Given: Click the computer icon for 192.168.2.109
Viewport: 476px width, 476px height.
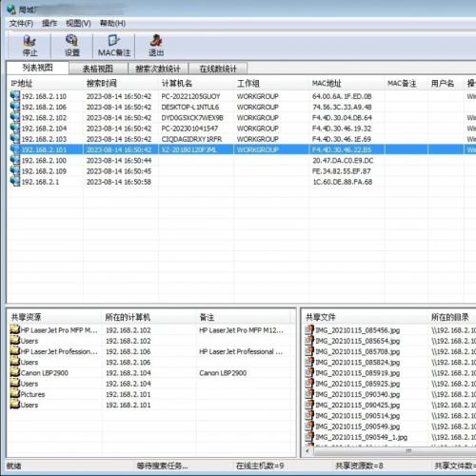Looking at the screenshot, I should point(15,171).
